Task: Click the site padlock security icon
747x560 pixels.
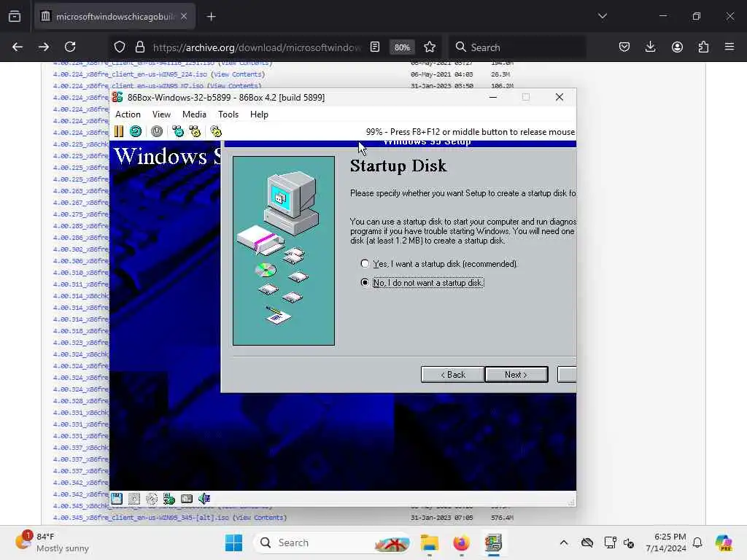Action: point(139,47)
